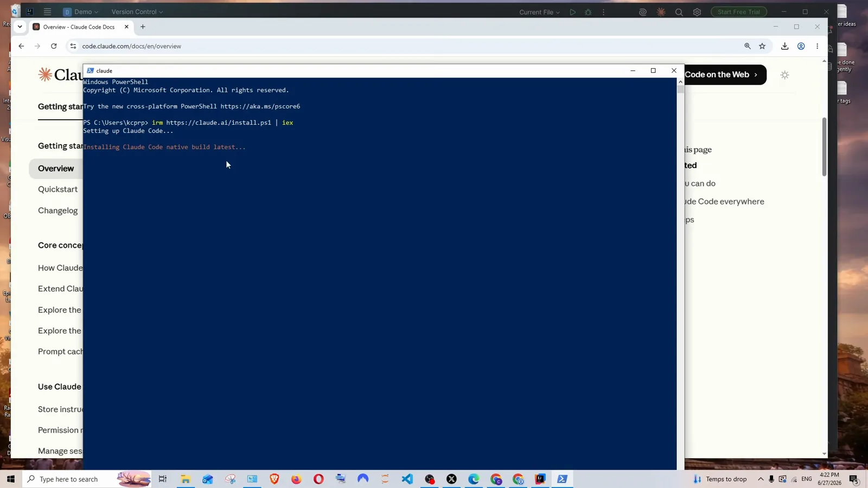The image size is (868, 488).
Task: Bookmark this page with the star icon
Action: [762, 46]
